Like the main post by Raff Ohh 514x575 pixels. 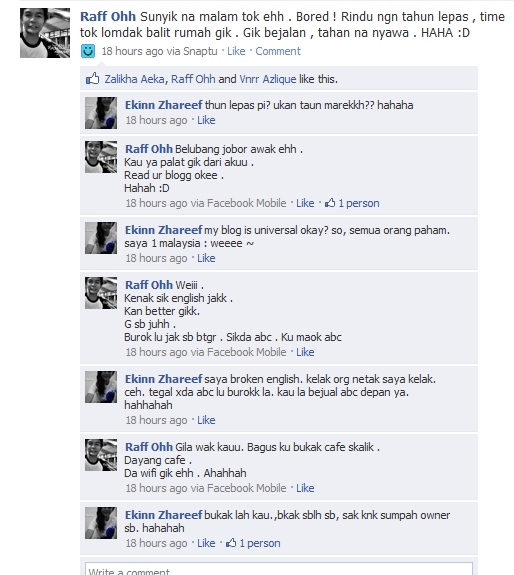pyautogui.click(x=236, y=51)
